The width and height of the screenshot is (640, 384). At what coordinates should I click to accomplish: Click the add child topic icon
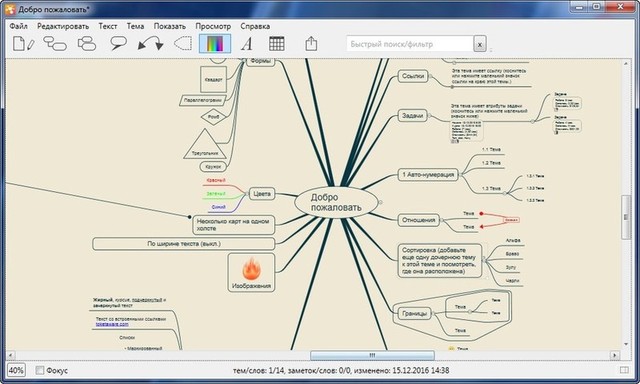coord(55,44)
